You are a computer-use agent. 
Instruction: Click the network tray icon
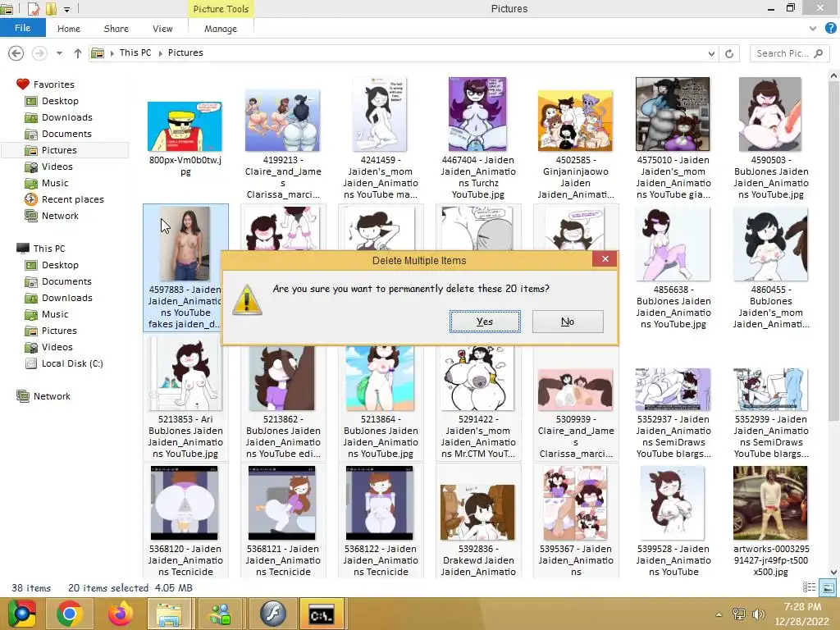click(739, 614)
